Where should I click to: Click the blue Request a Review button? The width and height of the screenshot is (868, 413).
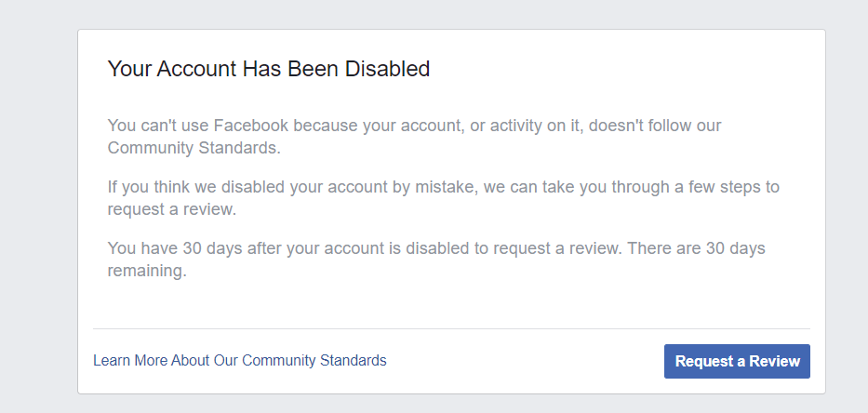(737, 362)
